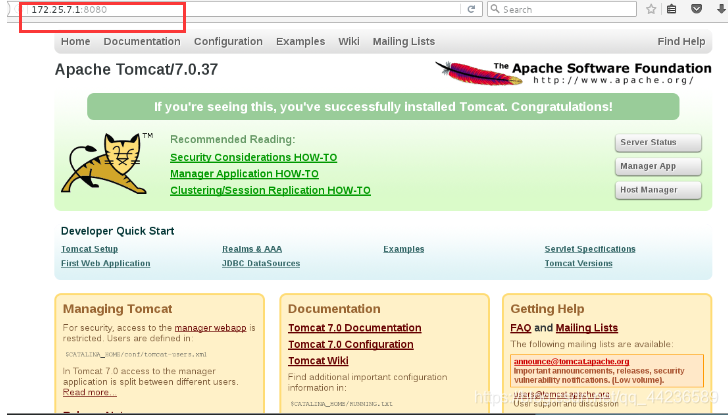Focus the browser Search box
The image size is (728, 416).
pyautogui.click(x=562, y=9)
